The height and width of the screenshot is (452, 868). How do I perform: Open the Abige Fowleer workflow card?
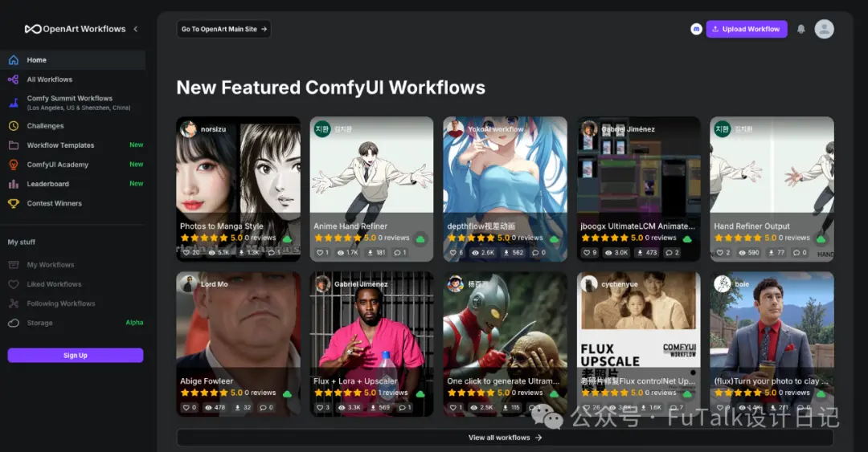[238, 344]
